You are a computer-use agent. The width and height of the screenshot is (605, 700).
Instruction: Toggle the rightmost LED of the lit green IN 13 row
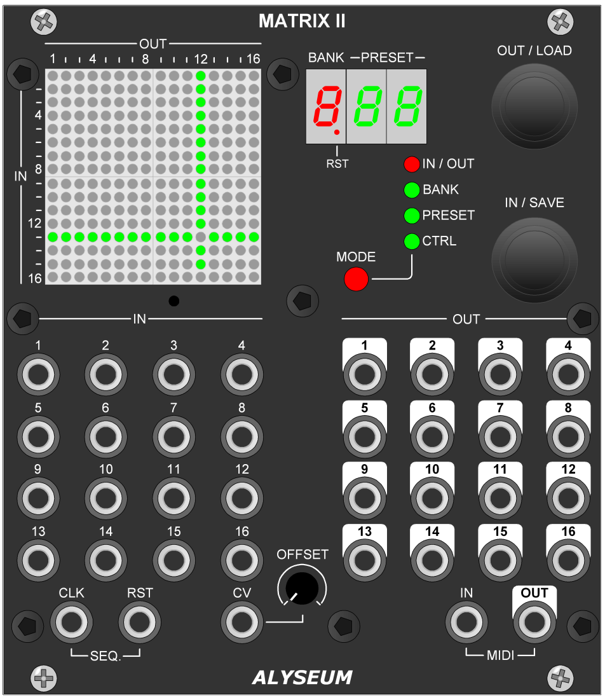254,237
